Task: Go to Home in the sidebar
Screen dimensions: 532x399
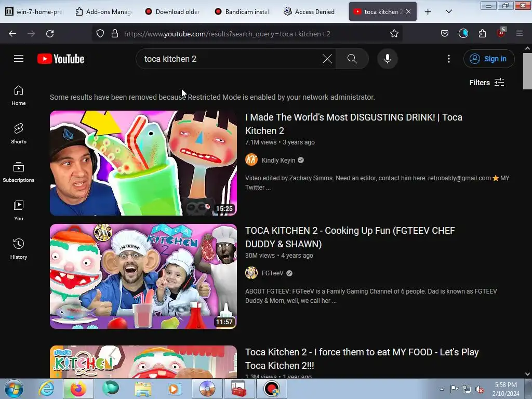Action: click(19, 96)
